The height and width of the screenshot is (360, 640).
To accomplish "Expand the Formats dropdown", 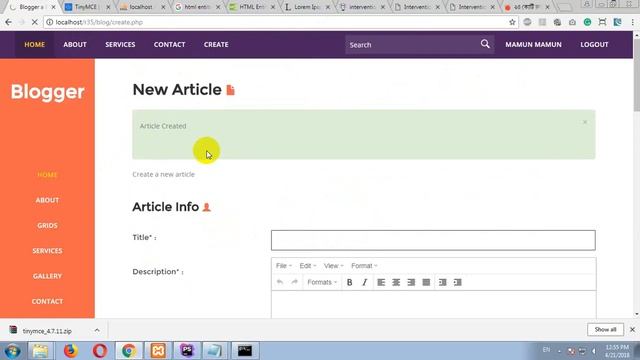I will coord(322,282).
